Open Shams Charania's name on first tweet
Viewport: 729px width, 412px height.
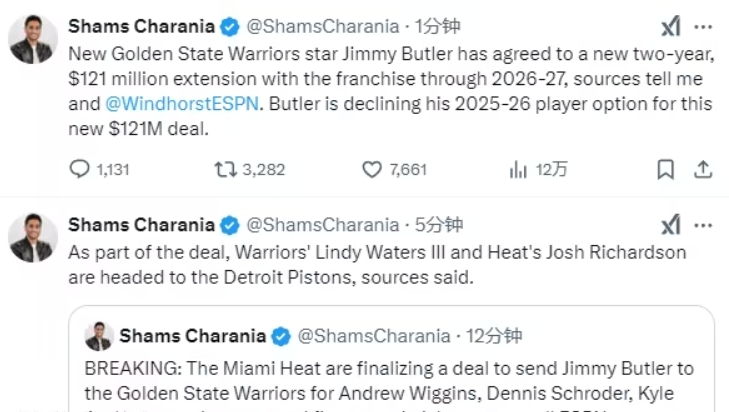click(141, 25)
